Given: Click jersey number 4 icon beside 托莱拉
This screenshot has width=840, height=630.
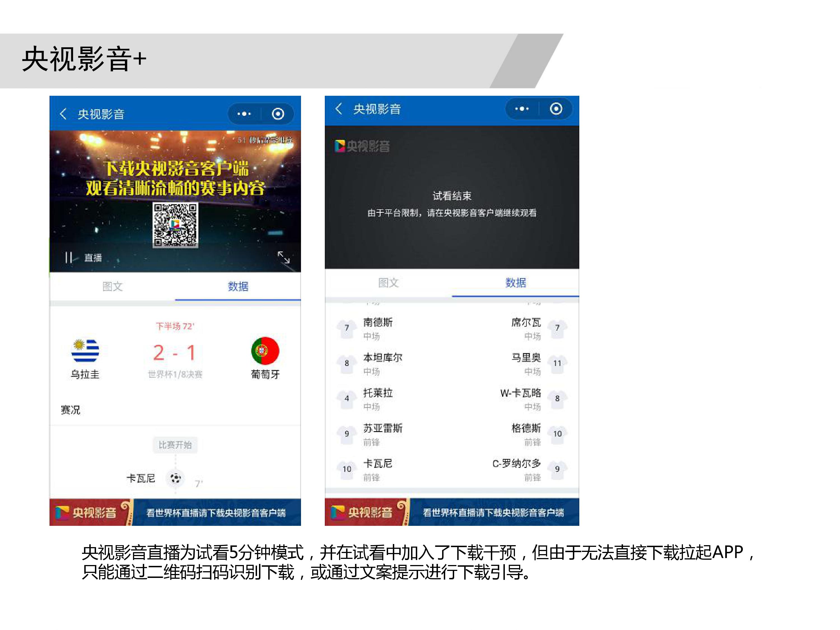Looking at the screenshot, I should (347, 399).
